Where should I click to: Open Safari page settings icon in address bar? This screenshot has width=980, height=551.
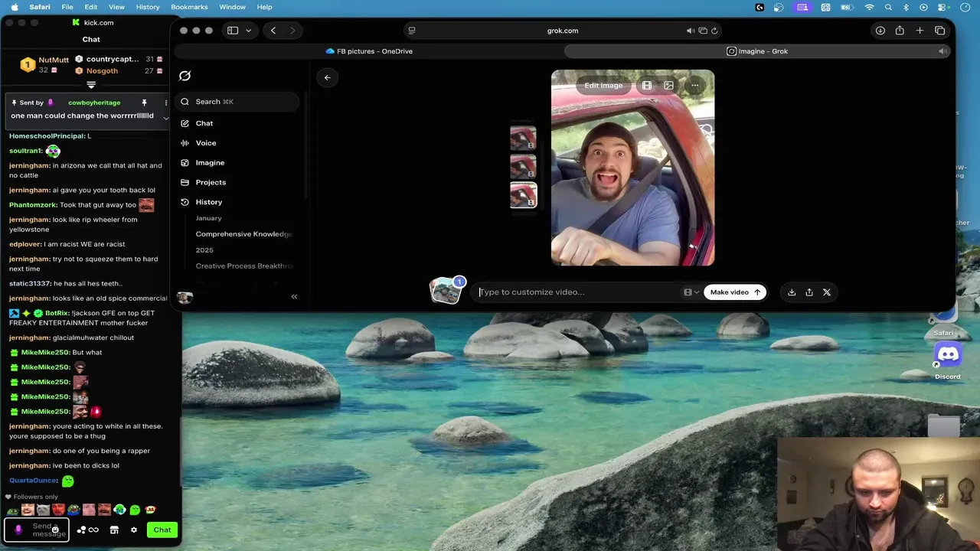pyautogui.click(x=412, y=31)
